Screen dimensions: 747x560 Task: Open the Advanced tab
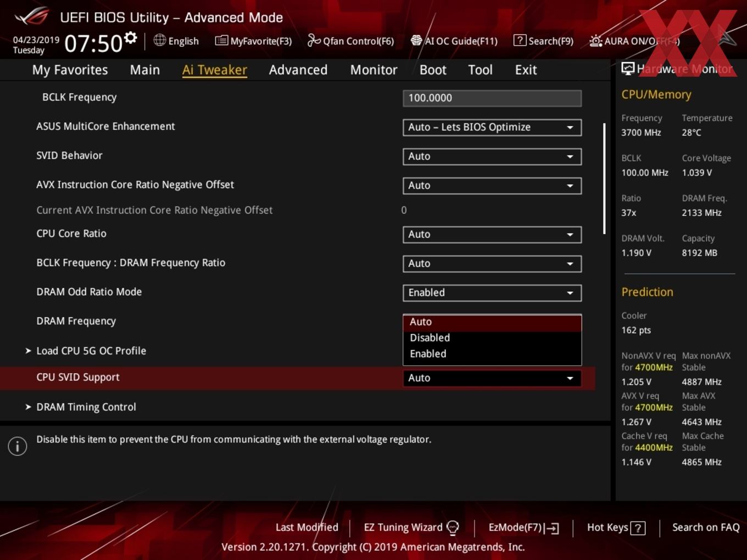pyautogui.click(x=298, y=70)
